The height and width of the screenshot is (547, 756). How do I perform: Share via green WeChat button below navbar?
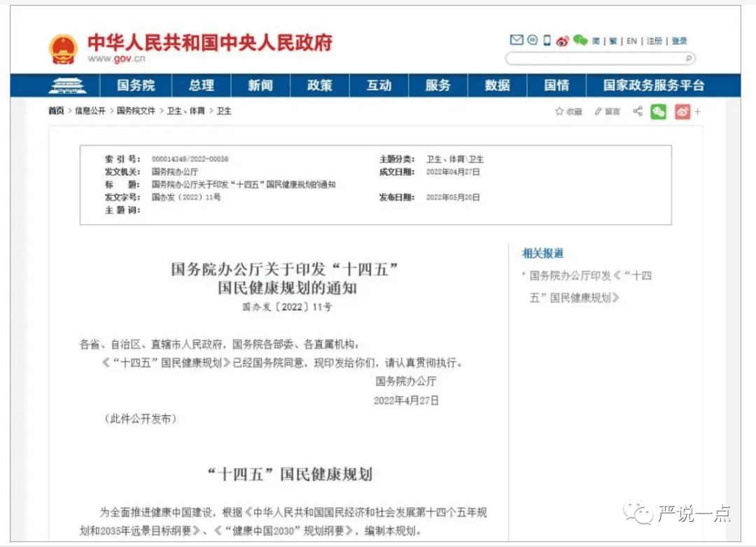coord(658,111)
